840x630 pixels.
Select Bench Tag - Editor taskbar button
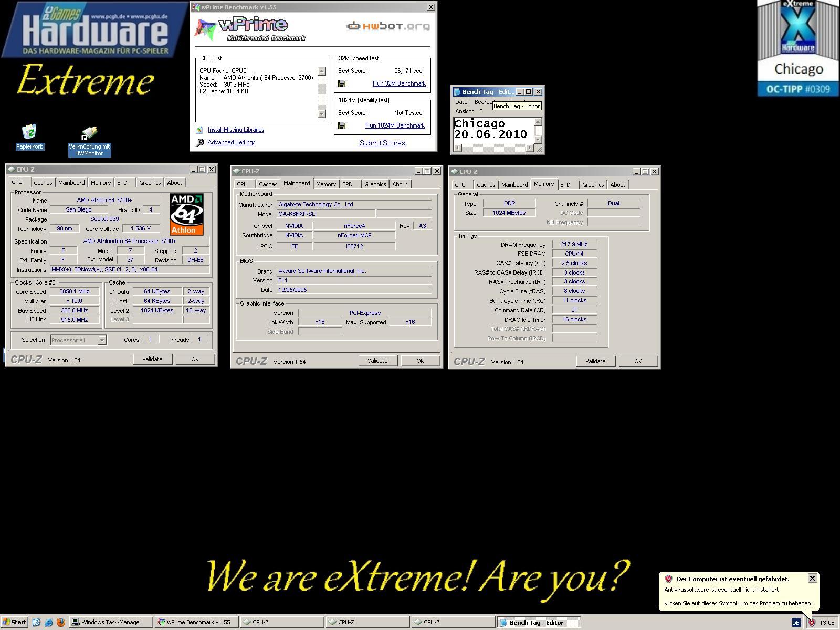point(538,623)
